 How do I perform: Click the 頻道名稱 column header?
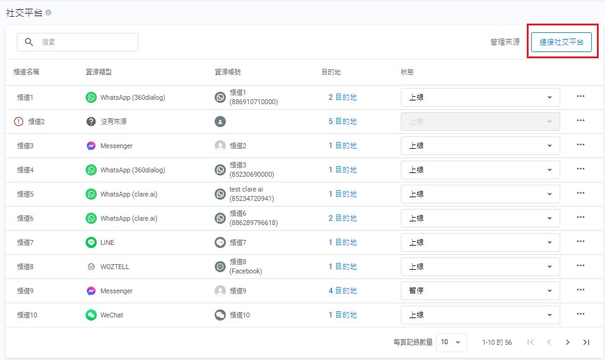click(x=26, y=72)
